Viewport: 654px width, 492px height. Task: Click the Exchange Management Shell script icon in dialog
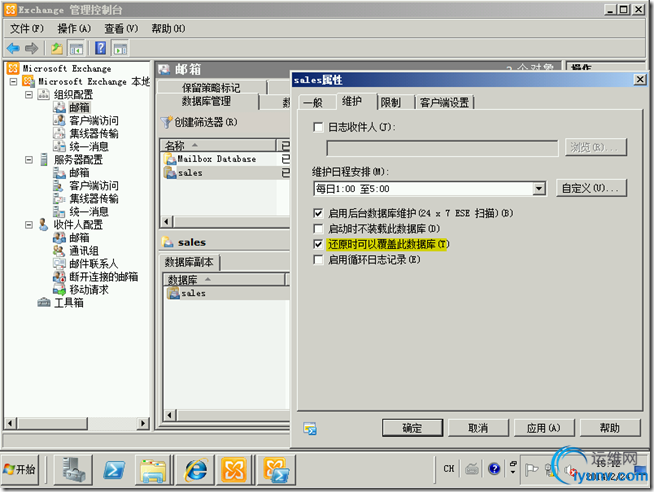click(310, 428)
